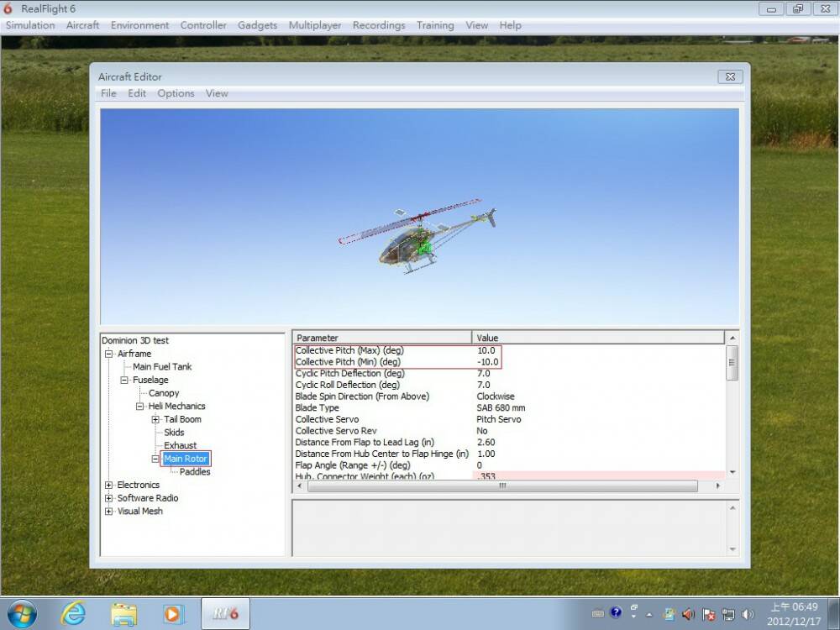Image resolution: width=840 pixels, height=630 pixels.
Task: Open Windows Explorer folder icon
Action: pyautogui.click(x=123, y=614)
